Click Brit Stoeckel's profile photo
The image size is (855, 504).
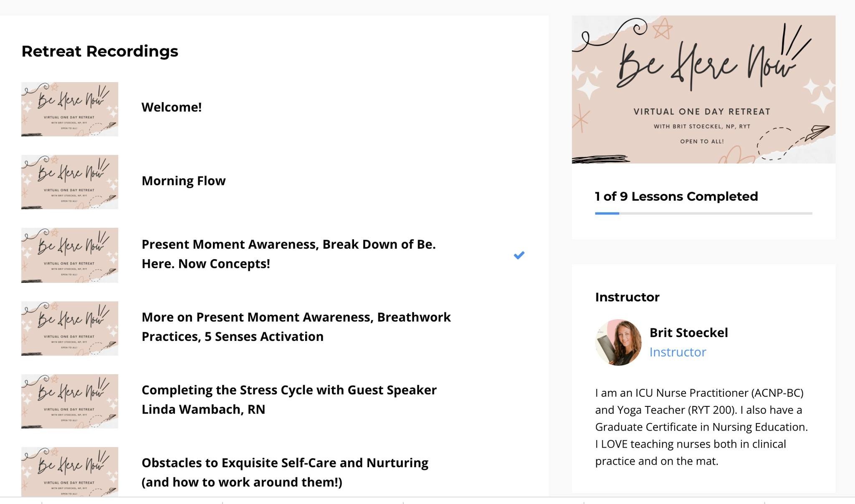click(x=618, y=343)
